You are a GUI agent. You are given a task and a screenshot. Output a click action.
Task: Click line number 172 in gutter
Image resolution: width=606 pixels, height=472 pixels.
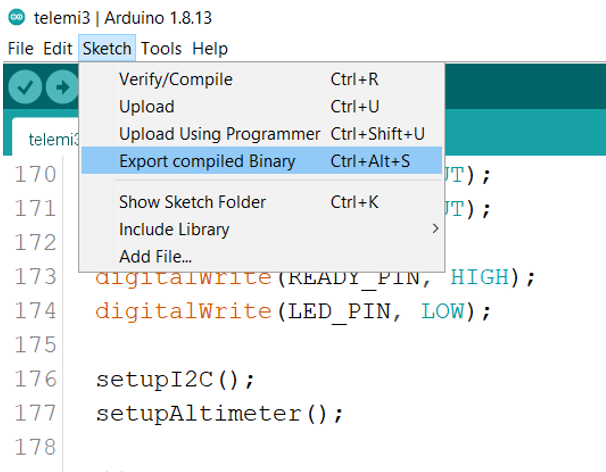tap(36, 242)
